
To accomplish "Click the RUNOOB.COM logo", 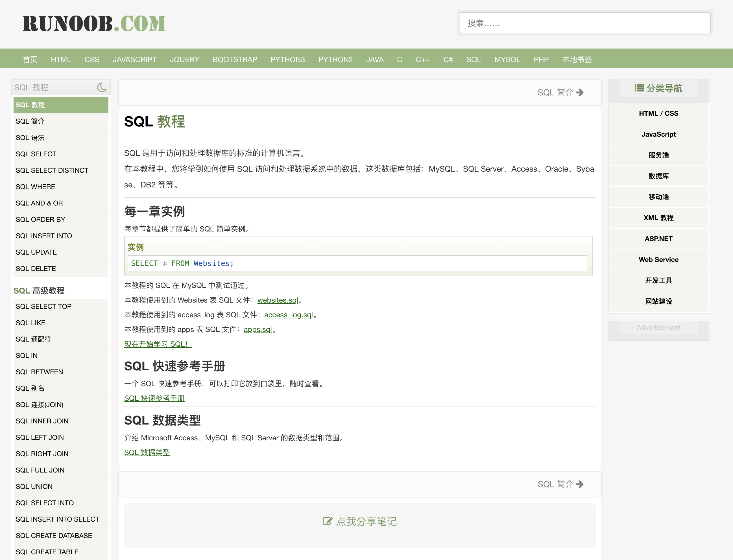I will tap(94, 24).
